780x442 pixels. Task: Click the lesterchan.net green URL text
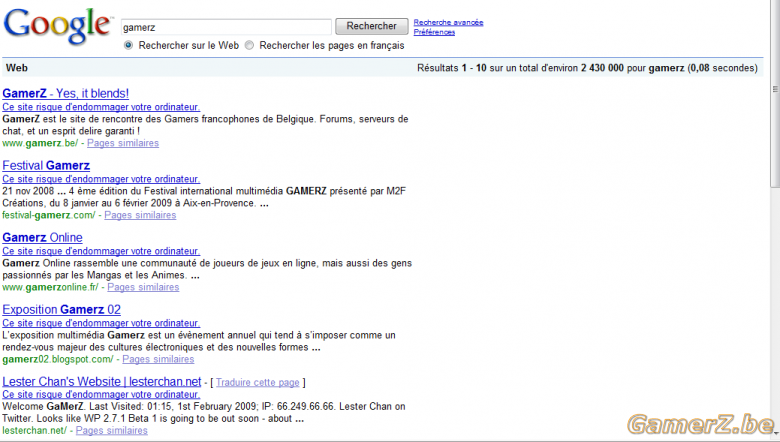[x=34, y=431]
